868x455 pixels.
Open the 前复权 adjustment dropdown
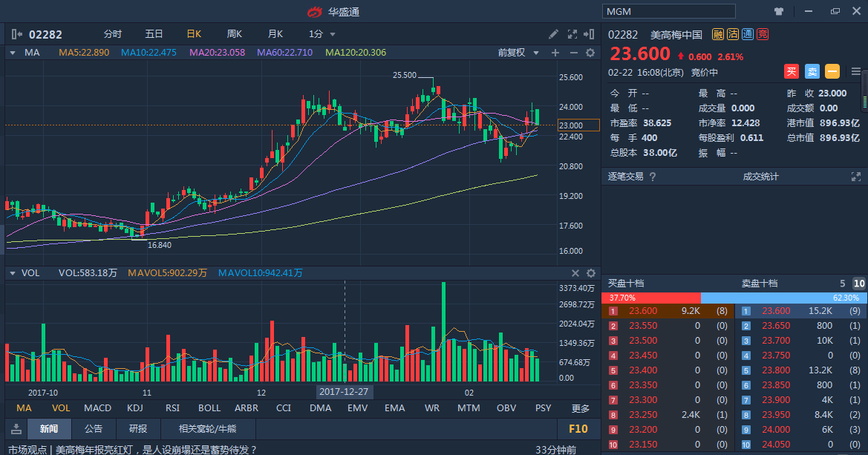515,53
